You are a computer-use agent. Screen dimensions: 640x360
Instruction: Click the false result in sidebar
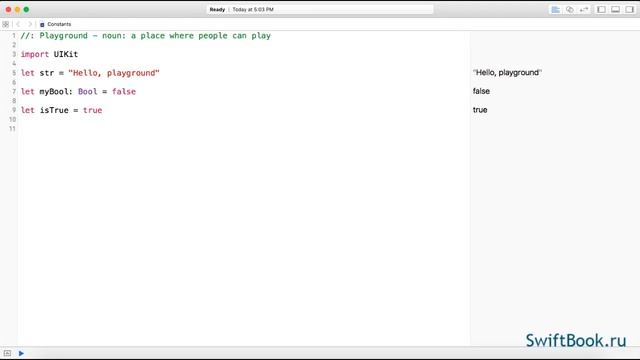[x=481, y=91]
